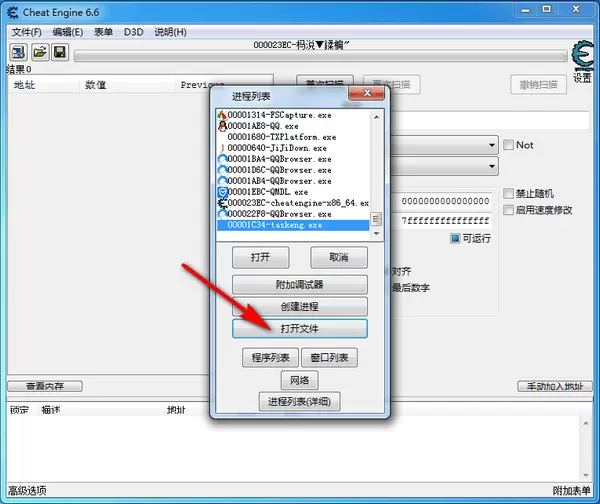This screenshot has width=600, height=504.
Task: Click the 打开 button
Action: click(261, 258)
